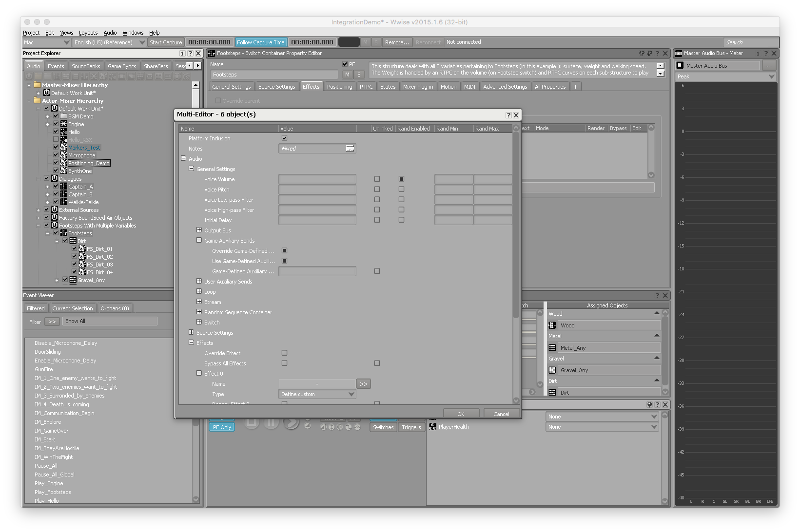Click the Master Audio Bus icon in Meter
The height and width of the screenshot is (532, 800).
680,65
